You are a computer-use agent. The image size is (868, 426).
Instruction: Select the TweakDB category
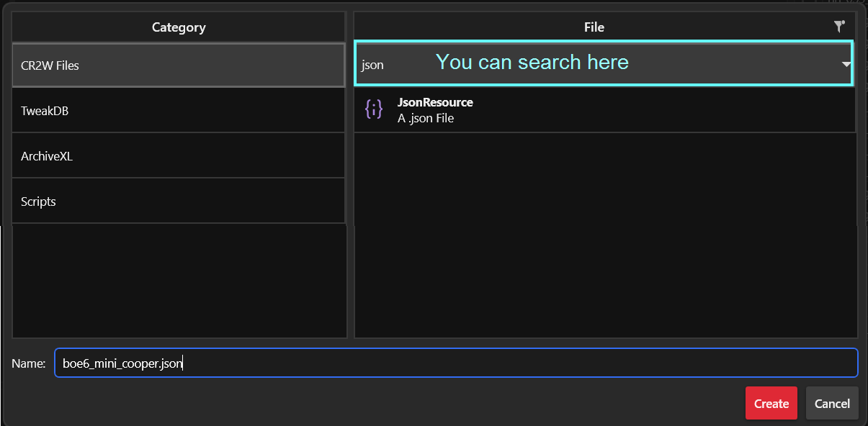click(x=179, y=111)
